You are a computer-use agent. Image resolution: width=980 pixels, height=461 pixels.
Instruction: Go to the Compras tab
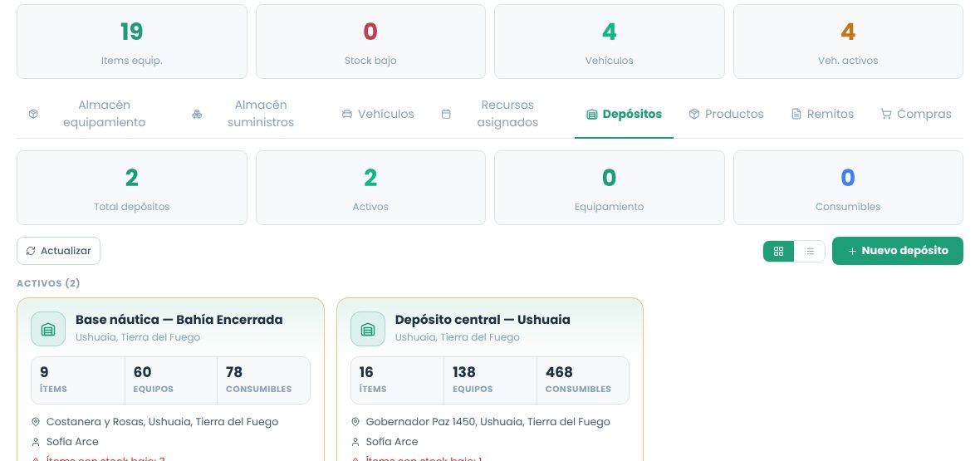coord(915,114)
